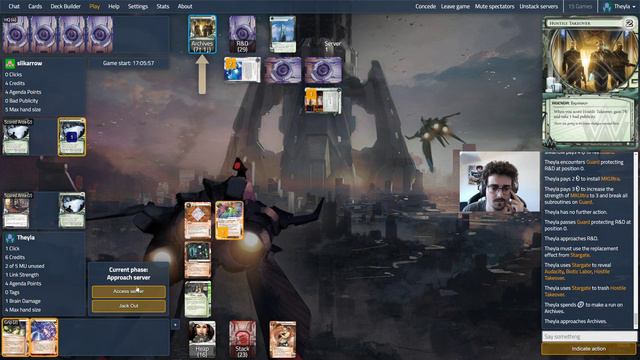
Task: Click Guard in the 'Theyla passes' message
Action: (x=583, y=222)
